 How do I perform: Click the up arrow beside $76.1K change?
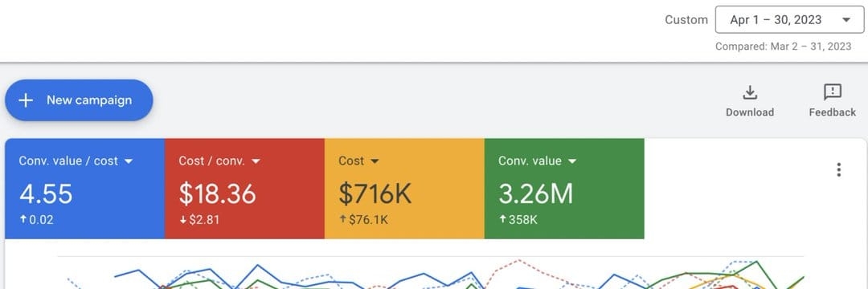pos(342,219)
